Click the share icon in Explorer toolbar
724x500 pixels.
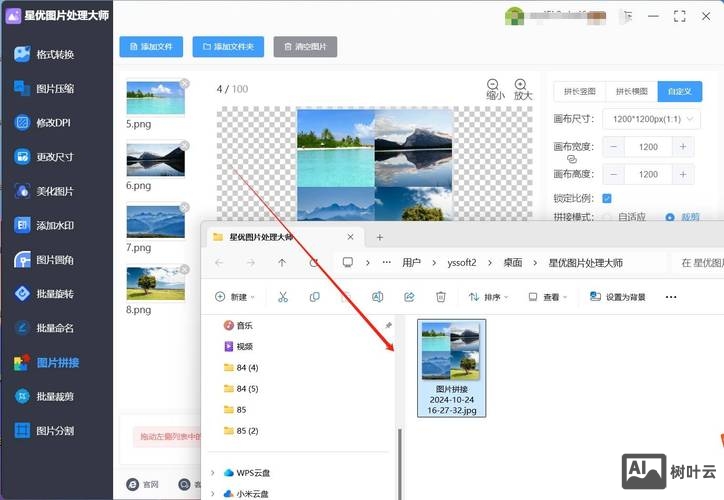(409, 297)
